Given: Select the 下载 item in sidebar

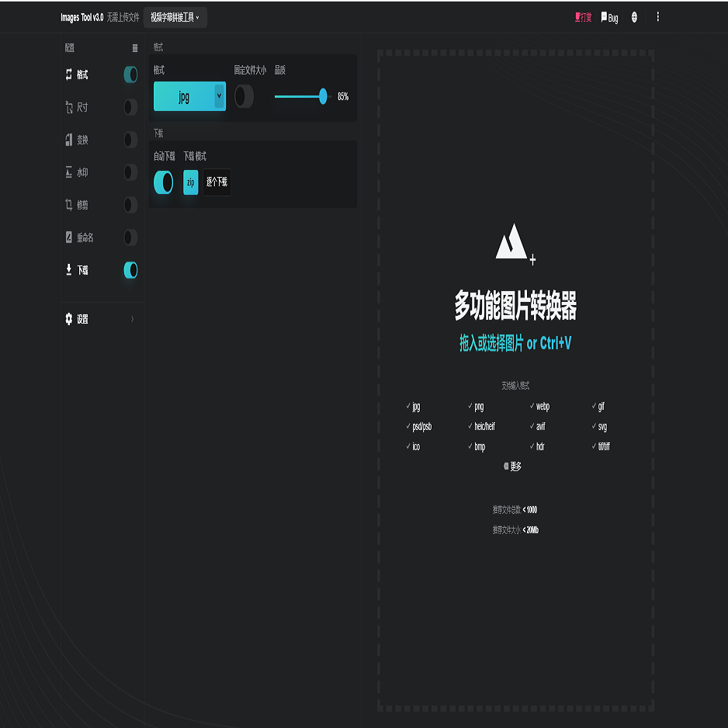Looking at the screenshot, I should 82,270.
